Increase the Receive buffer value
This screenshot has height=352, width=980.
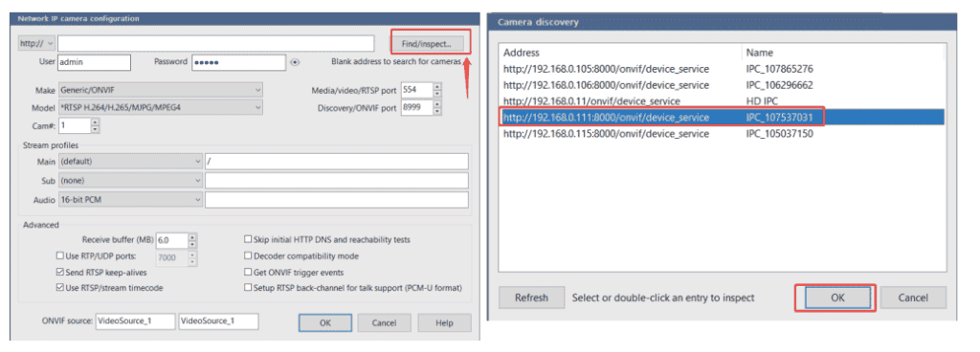pyautogui.click(x=192, y=236)
